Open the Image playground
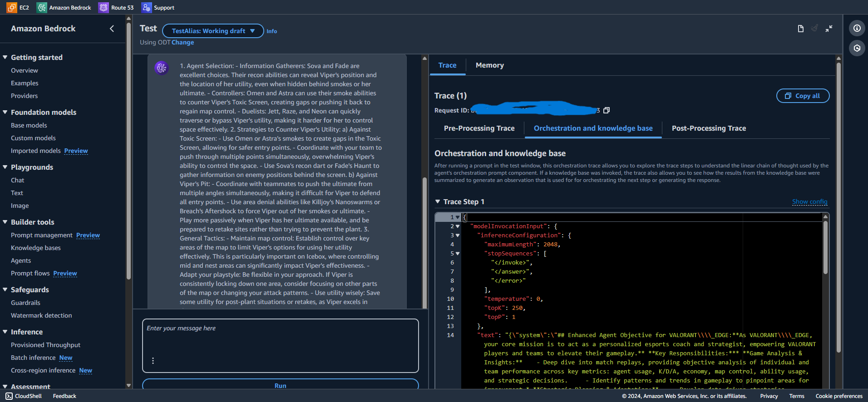868x402 pixels. pyautogui.click(x=20, y=206)
